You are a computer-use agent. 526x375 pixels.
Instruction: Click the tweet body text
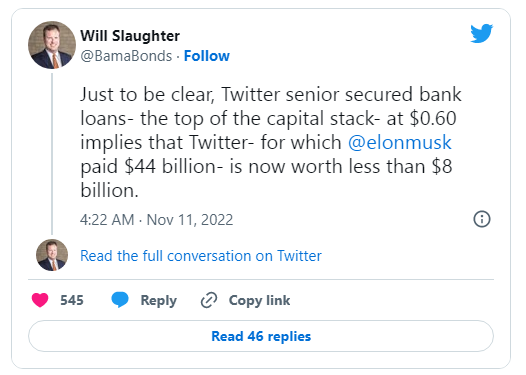[x=271, y=142]
